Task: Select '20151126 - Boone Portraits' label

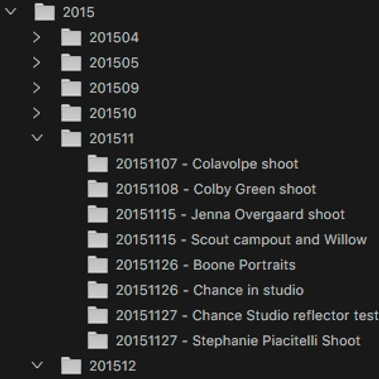Action: 206,265
